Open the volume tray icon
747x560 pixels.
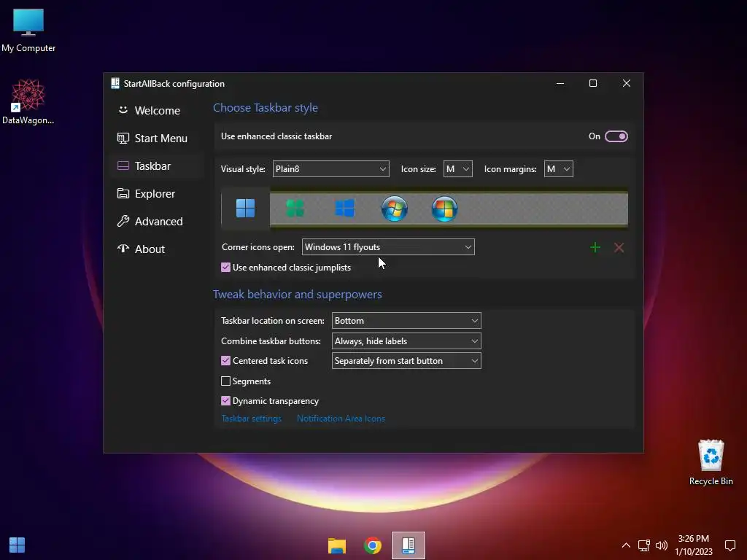pyautogui.click(x=662, y=545)
